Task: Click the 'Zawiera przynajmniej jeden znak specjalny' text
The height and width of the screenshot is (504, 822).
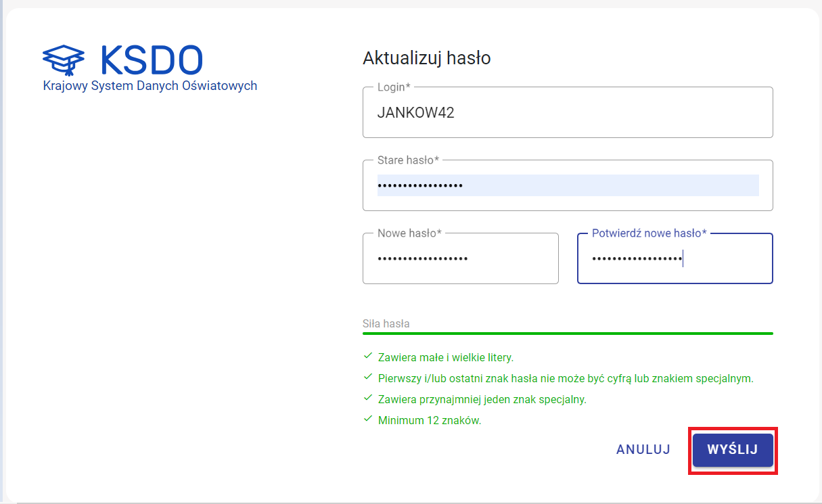Action: 482,399
